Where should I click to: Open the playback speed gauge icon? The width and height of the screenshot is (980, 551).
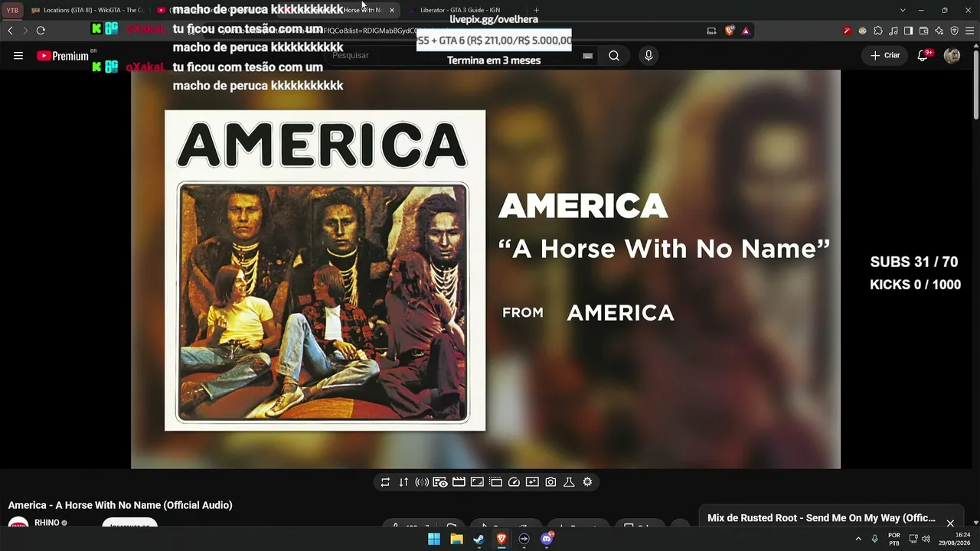(514, 482)
